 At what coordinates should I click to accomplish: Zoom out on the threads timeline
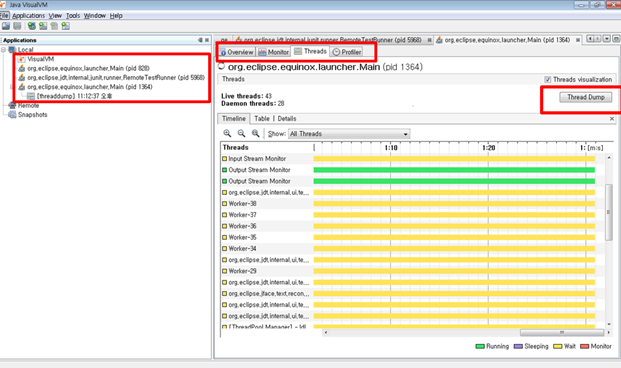point(241,133)
